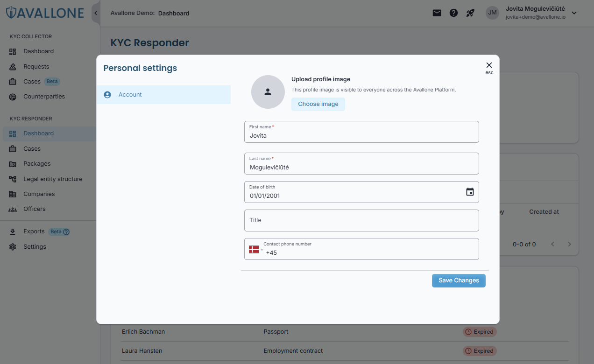594x364 pixels.
Task: Open the date of birth calendar picker
Action: click(x=470, y=192)
